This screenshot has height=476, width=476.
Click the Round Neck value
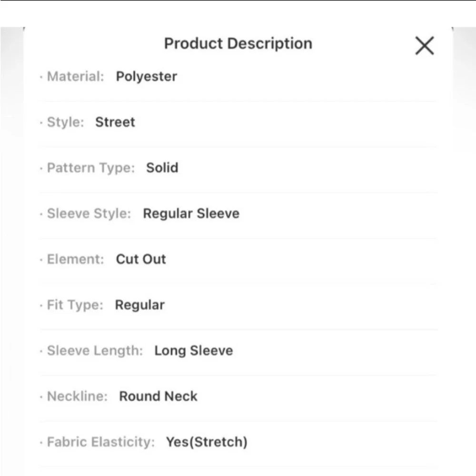pos(158,397)
